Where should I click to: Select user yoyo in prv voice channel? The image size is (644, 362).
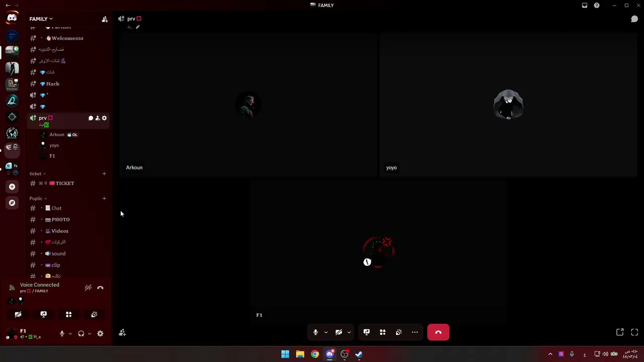(x=73, y=145)
